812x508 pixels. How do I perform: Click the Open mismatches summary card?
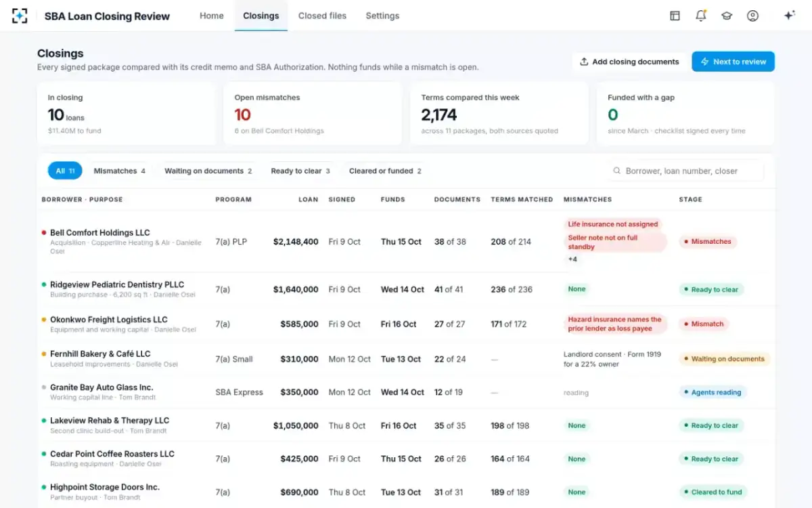(313, 114)
